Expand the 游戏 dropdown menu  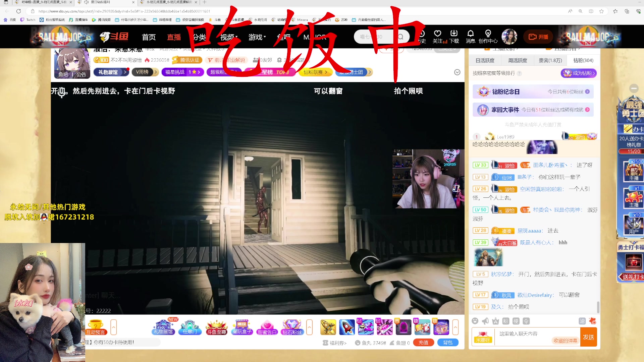coord(257,37)
